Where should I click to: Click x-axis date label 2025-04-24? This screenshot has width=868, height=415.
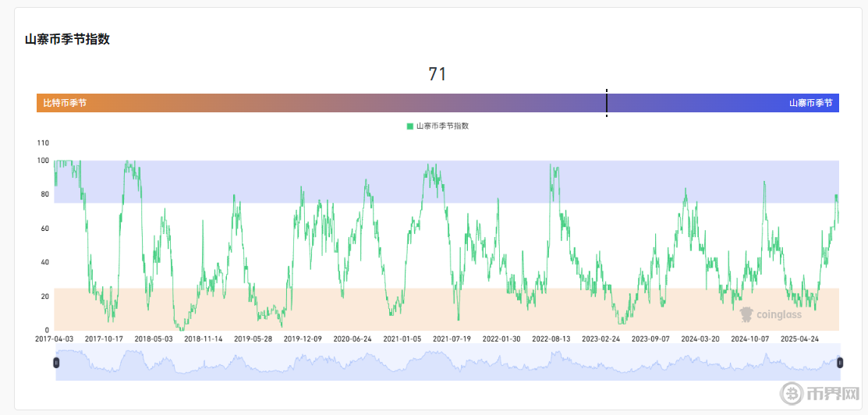[x=800, y=339]
